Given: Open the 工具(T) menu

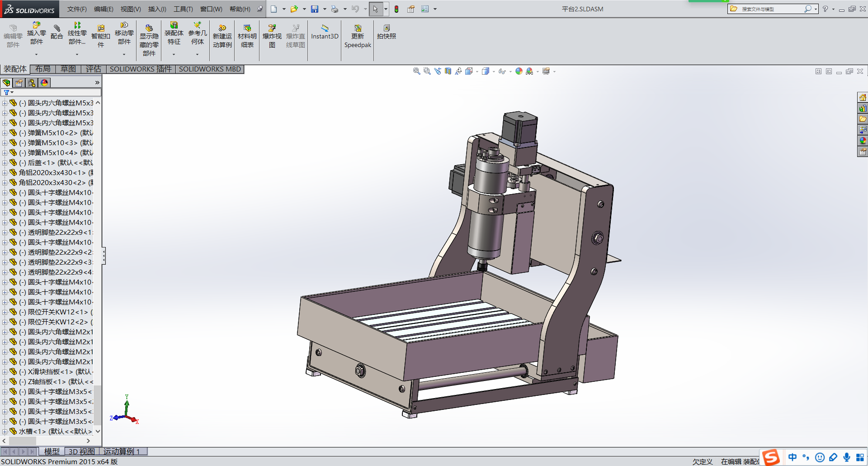Looking at the screenshot, I should pyautogui.click(x=183, y=9).
